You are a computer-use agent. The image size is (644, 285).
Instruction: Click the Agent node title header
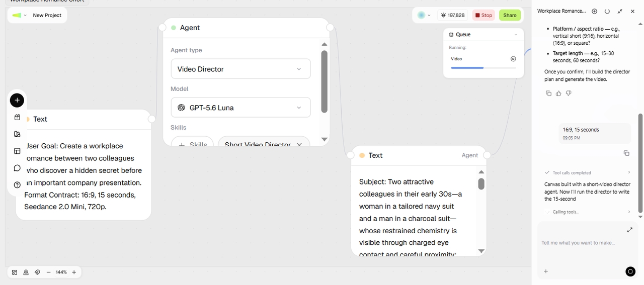(x=190, y=28)
